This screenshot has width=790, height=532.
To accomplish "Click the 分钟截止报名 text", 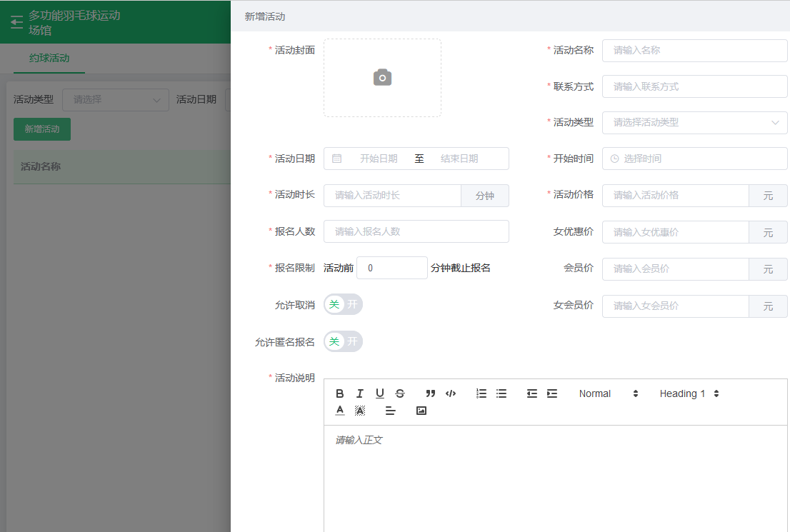I will coord(461,268).
